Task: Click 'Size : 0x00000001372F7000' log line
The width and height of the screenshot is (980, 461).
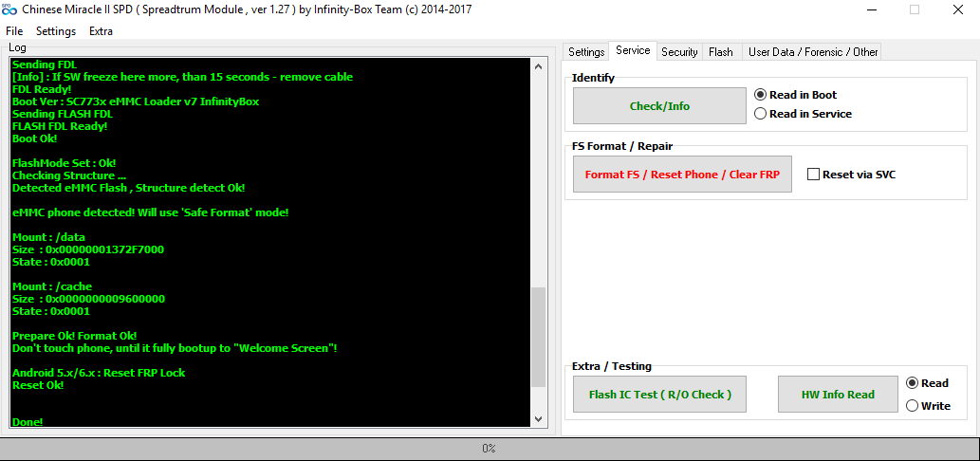Action: (88, 249)
